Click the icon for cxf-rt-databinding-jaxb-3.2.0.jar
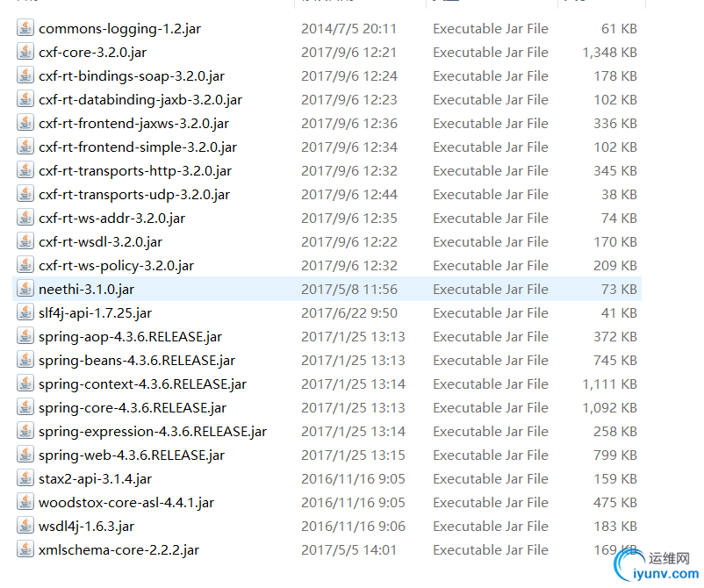704x588 pixels. coord(25,99)
